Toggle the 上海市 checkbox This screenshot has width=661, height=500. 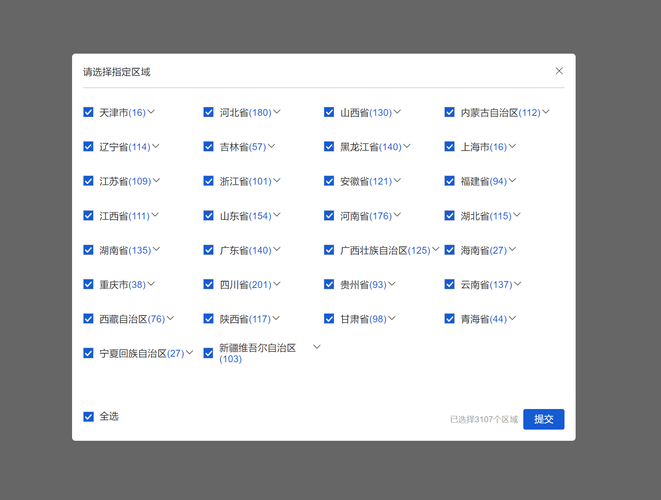[x=450, y=147]
